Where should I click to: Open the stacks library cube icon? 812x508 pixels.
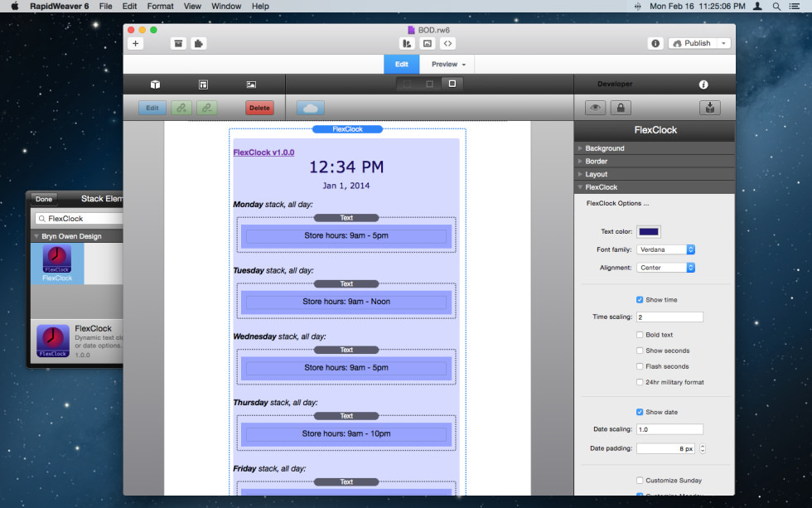pyautogui.click(x=155, y=85)
